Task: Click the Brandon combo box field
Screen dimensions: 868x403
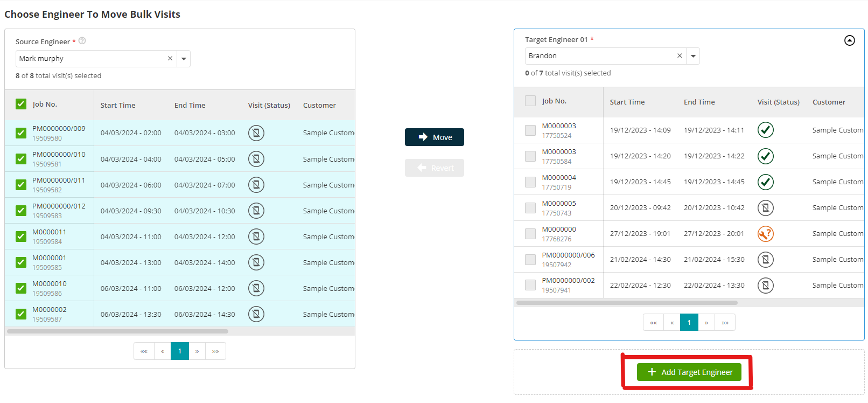Action: [612, 55]
